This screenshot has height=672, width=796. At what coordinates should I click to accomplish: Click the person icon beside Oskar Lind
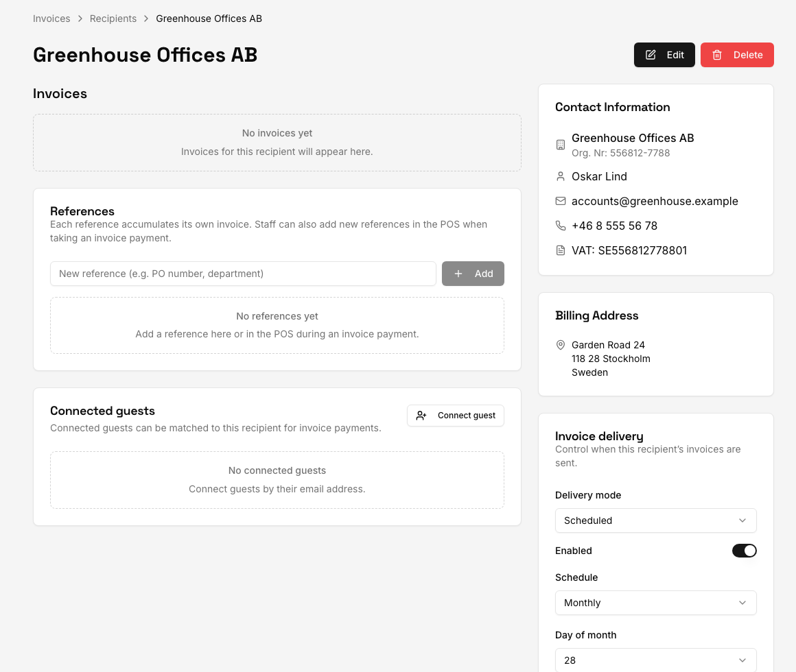[x=561, y=176]
